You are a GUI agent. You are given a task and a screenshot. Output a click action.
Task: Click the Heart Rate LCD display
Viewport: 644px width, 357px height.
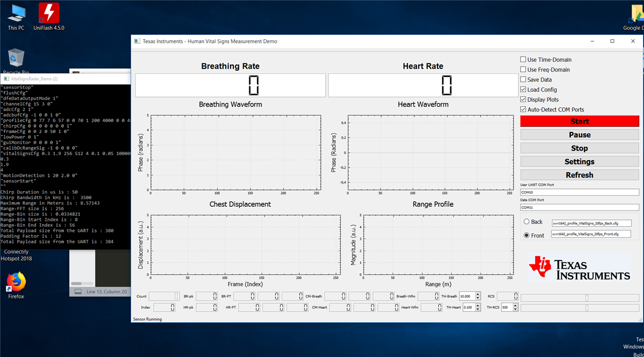[x=423, y=85]
